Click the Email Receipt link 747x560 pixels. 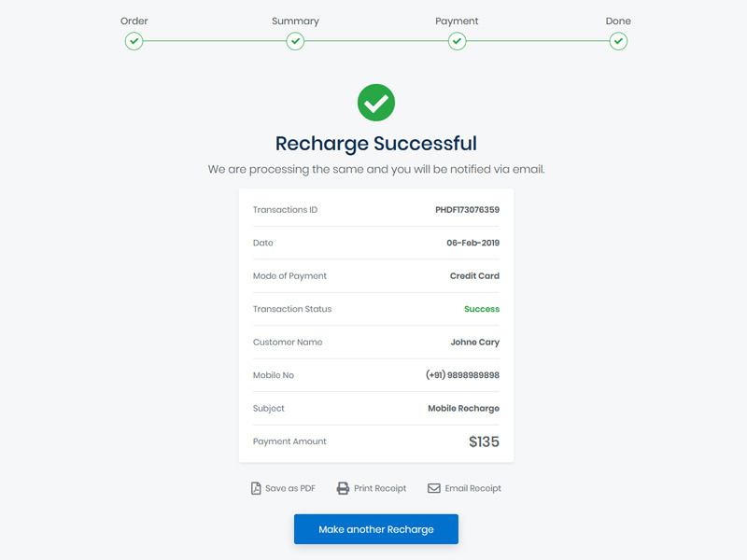pyautogui.click(x=472, y=487)
